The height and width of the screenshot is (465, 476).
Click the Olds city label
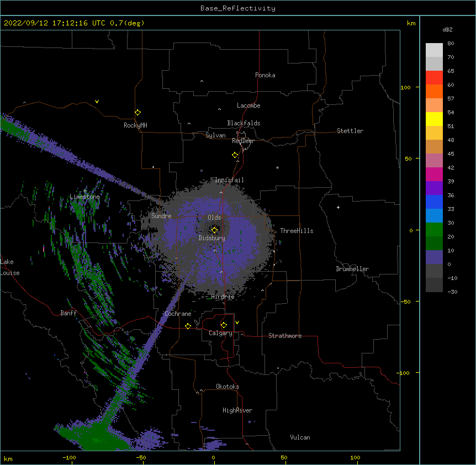tap(214, 218)
